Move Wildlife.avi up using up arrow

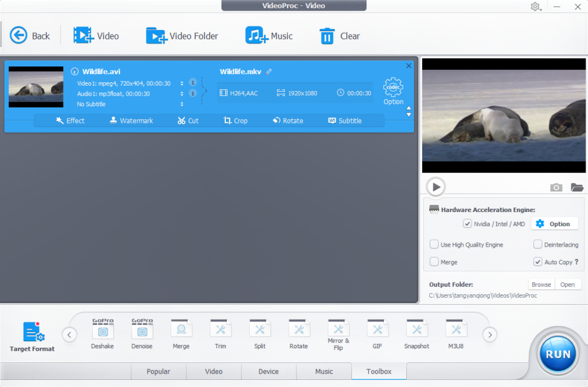(x=409, y=108)
